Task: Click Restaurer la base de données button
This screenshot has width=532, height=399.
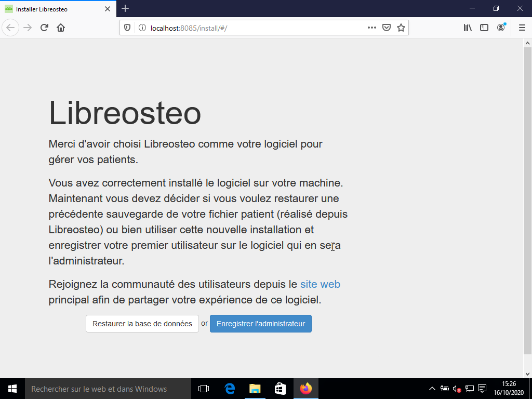Action: pyautogui.click(x=142, y=324)
